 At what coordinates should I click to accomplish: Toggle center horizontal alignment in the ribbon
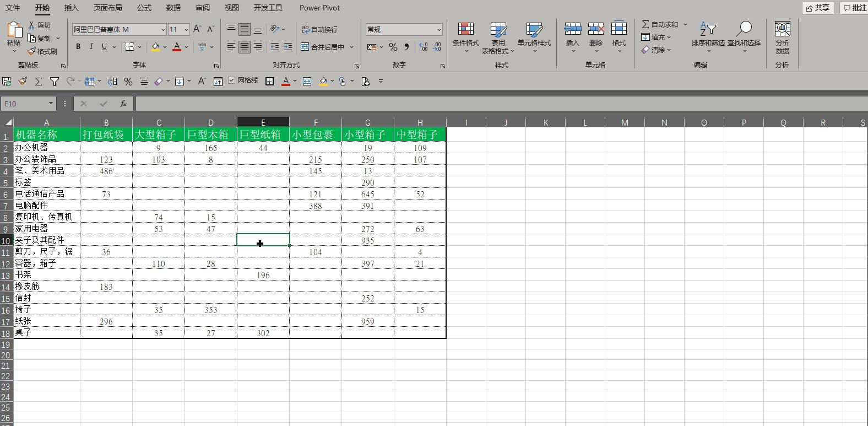[x=245, y=47]
